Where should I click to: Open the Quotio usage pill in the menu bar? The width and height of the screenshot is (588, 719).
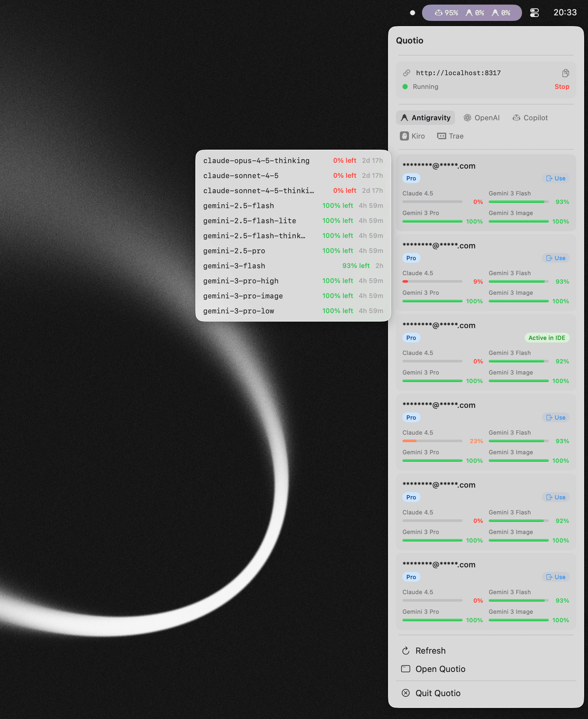[x=471, y=12]
